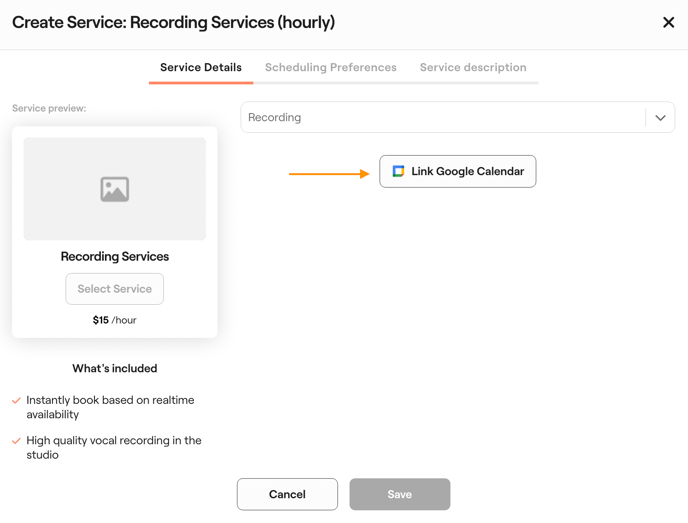Click the orange arrow pointing to calendar button
The width and height of the screenshot is (688, 523).
point(329,174)
